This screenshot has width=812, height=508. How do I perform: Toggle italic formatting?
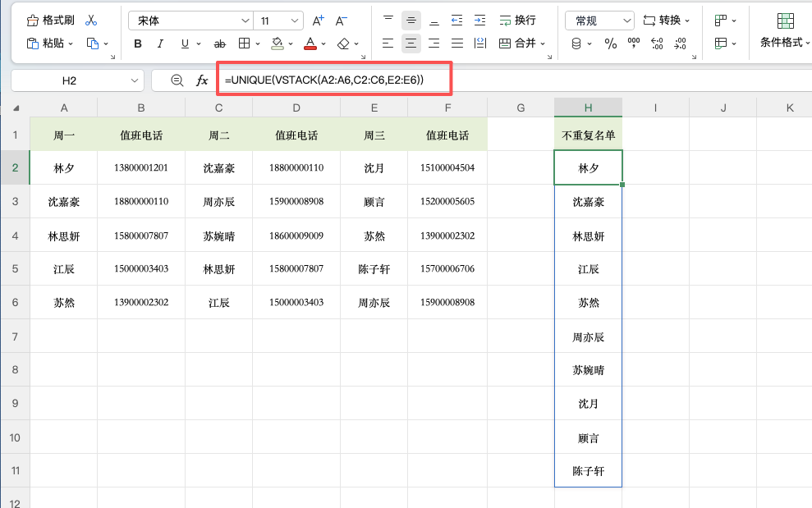(x=161, y=44)
